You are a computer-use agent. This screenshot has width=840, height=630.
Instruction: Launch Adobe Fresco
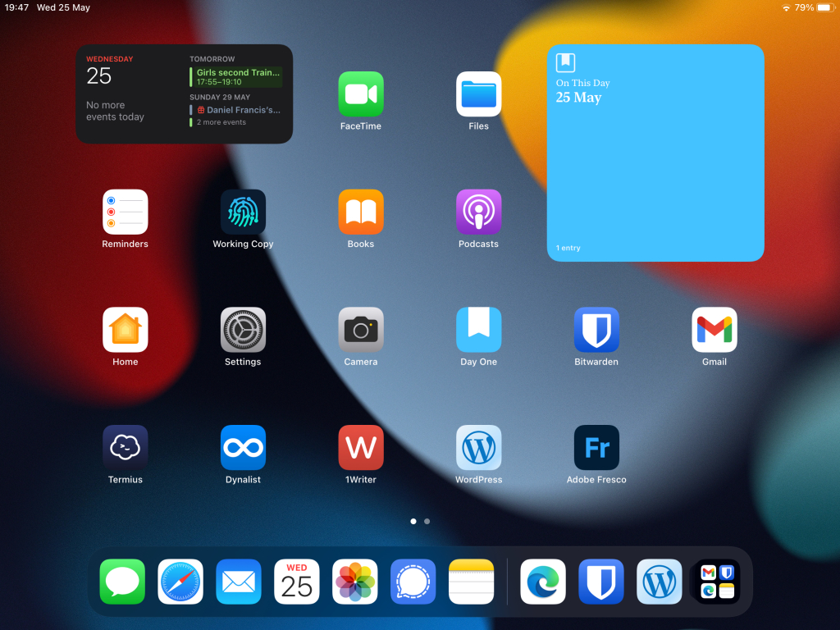point(596,448)
